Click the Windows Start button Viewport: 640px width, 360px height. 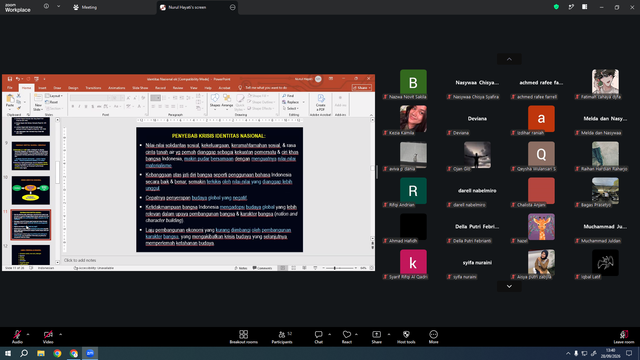8,353
